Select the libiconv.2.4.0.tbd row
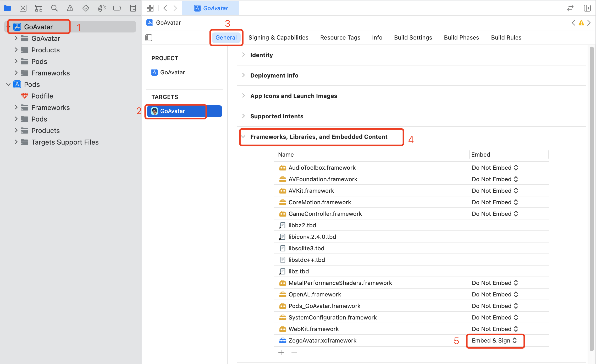 point(411,237)
